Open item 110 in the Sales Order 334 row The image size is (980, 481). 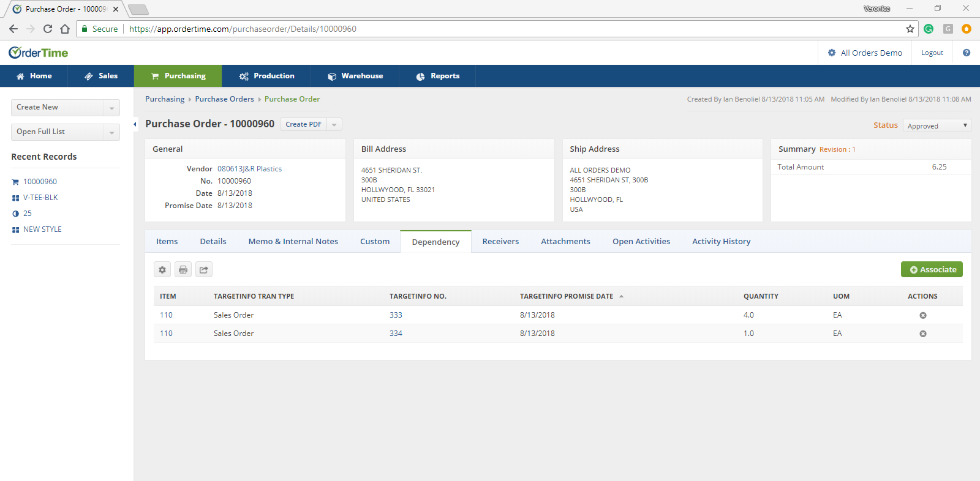(166, 334)
